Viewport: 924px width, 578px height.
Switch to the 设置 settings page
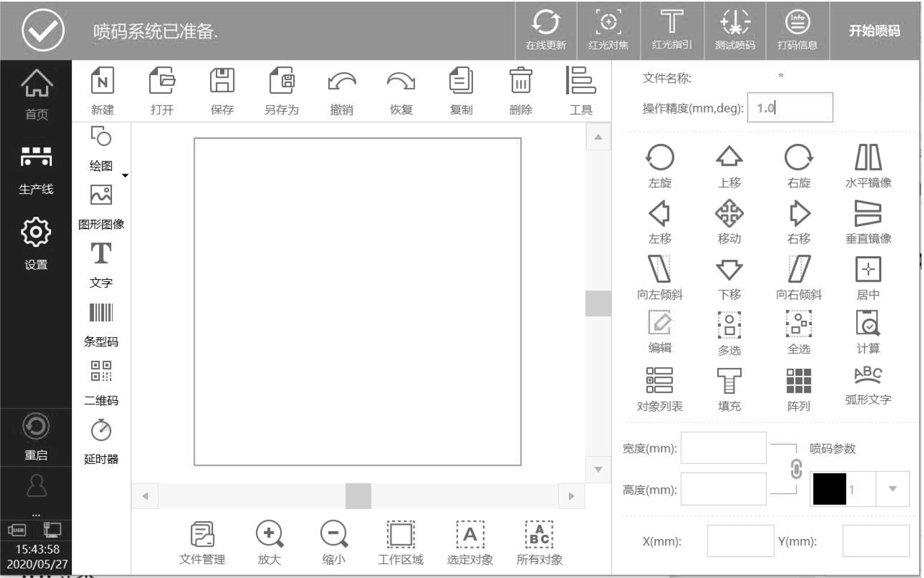point(36,232)
